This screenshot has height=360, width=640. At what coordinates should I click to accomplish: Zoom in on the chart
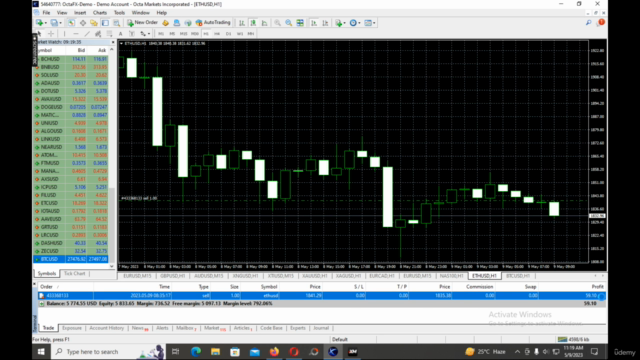(x=277, y=23)
